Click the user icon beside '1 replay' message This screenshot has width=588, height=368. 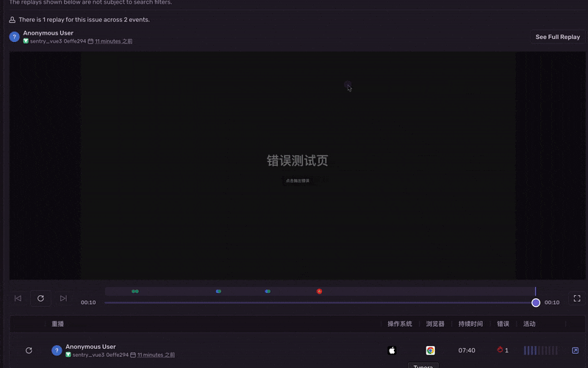click(12, 20)
